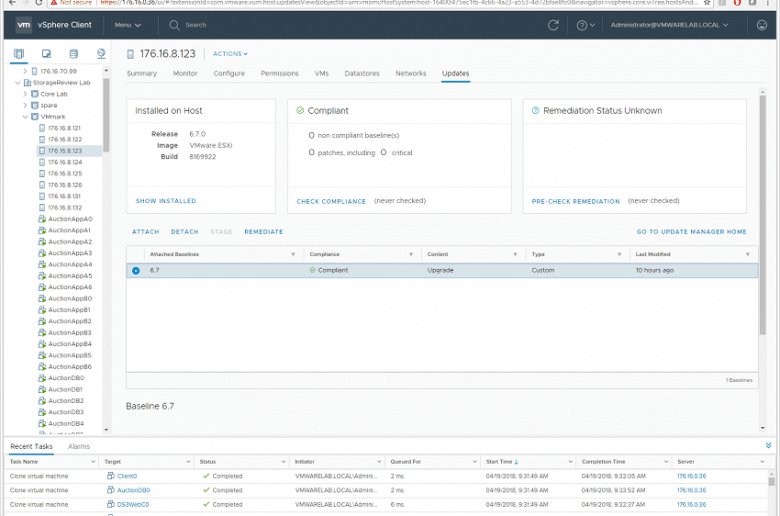
Task: Click the StorageReview Lab datacenter icon
Action: (27, 83)
